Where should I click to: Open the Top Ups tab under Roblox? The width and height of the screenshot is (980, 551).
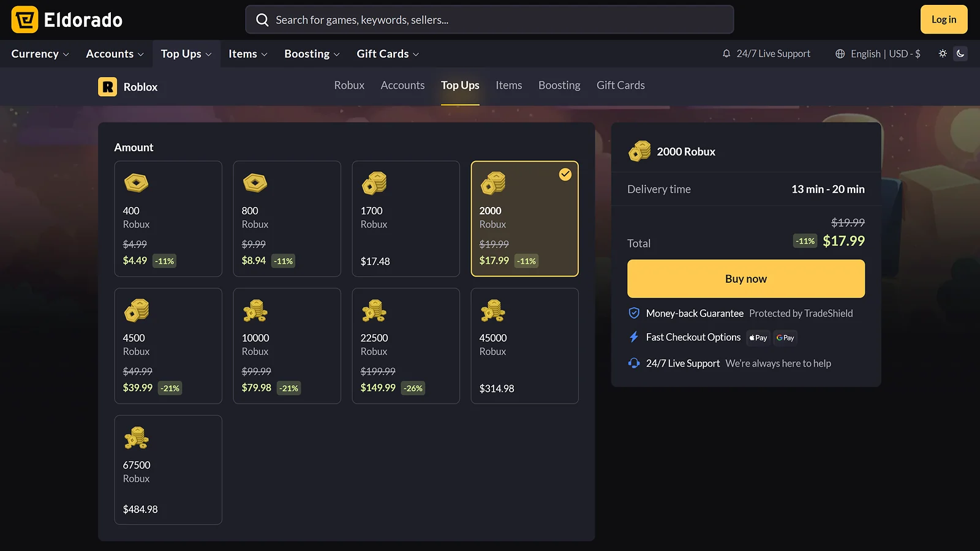tap(460, 85)
